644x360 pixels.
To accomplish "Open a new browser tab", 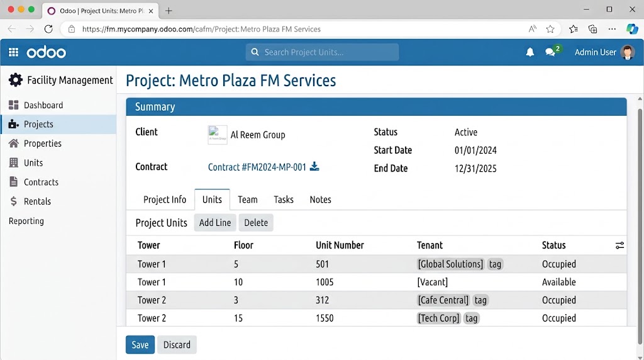I will pos(169,11).
